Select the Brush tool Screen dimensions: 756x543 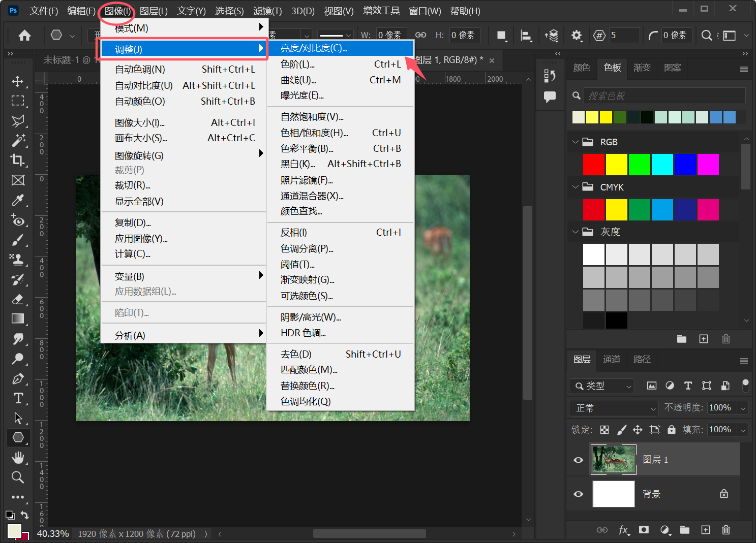(18, 240)
